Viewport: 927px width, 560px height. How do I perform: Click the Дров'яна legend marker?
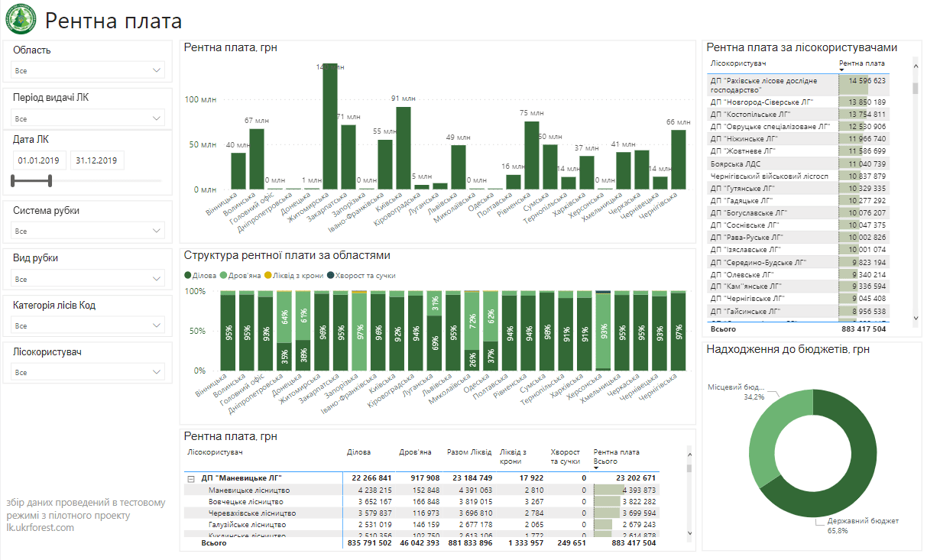click(222, 276)
